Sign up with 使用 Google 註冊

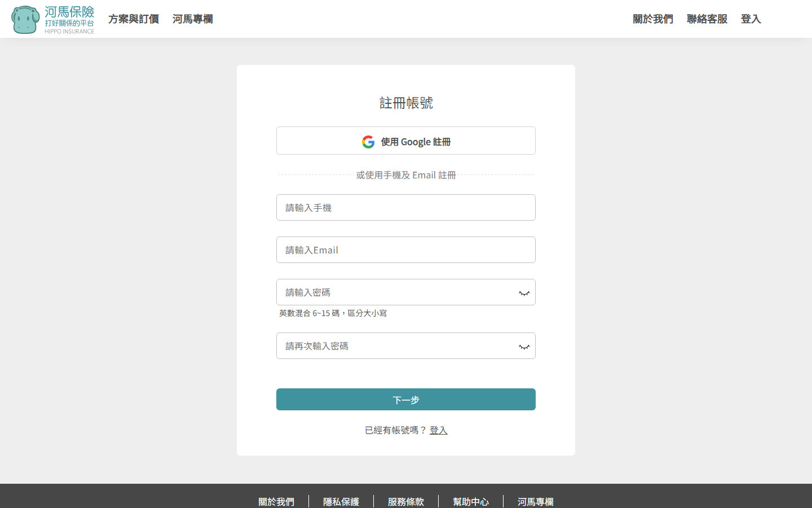(405, 141)
